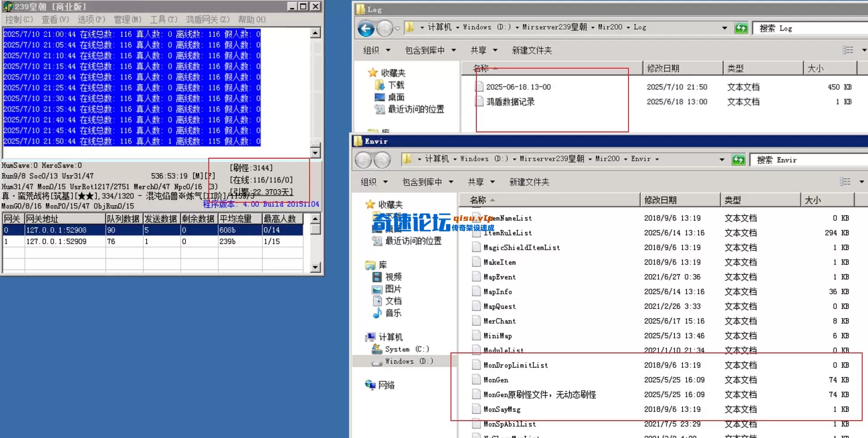Open the MonGen text file
Image resolution: width=868 pixels, height=438 pixels.
click(x=495, y=380)
